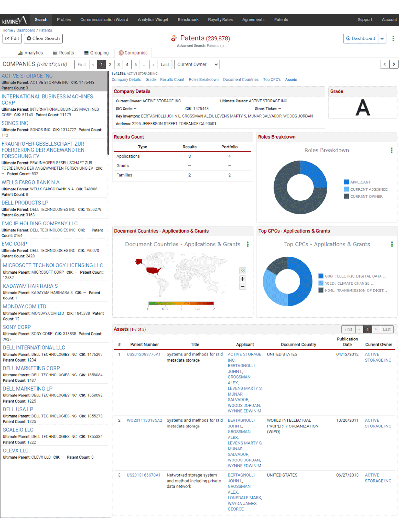Image resolution: width=399 pixels, height=532 pixels.
Task: Select MICROSOFT TECHNOLOGY LICENSING LLC company
Action: pyautogui.click(x=53, y=265)
